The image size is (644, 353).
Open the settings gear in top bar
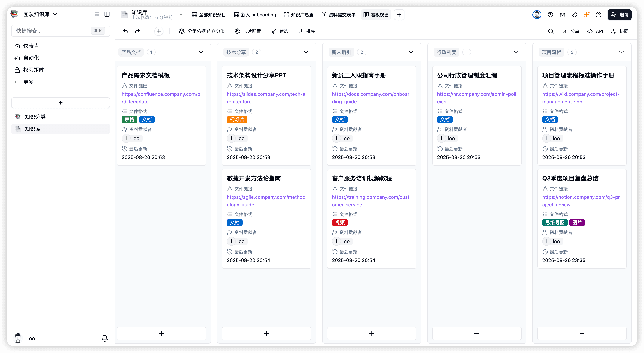(562, 15)
